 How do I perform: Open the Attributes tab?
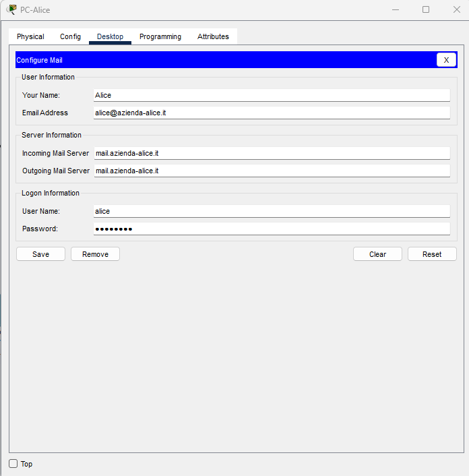213,36
